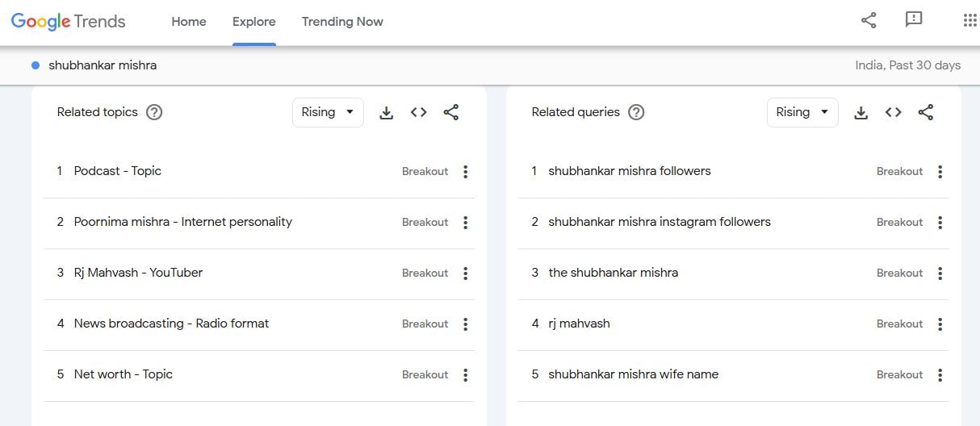Download Related topics data as CSV
This screenshot has width=980, height=426.
click(x=387, y=113)
